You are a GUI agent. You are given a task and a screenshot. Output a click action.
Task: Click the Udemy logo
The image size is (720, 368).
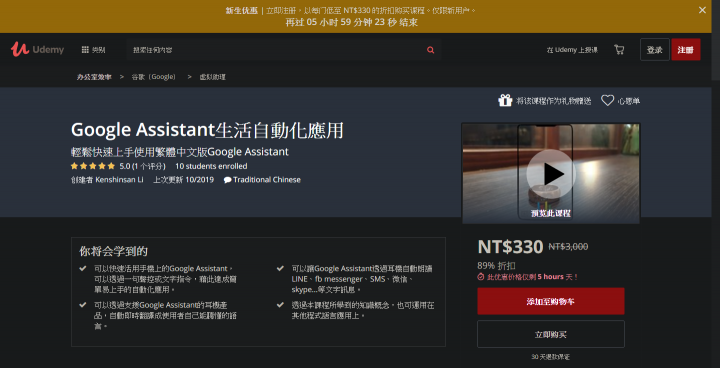[x=37, y=50]
